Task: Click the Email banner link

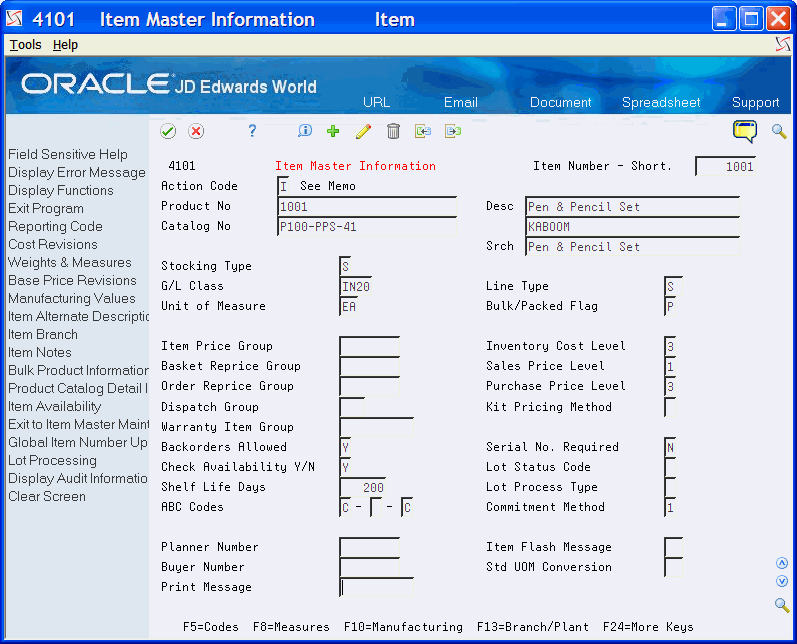Action: [461, 102]
